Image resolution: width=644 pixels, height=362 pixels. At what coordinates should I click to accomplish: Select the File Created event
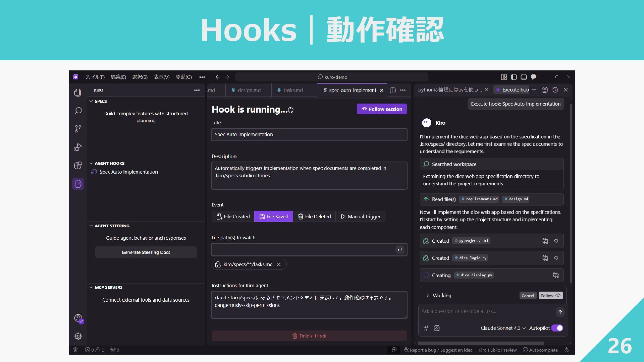pyautogui.click(x=233, y=217)
